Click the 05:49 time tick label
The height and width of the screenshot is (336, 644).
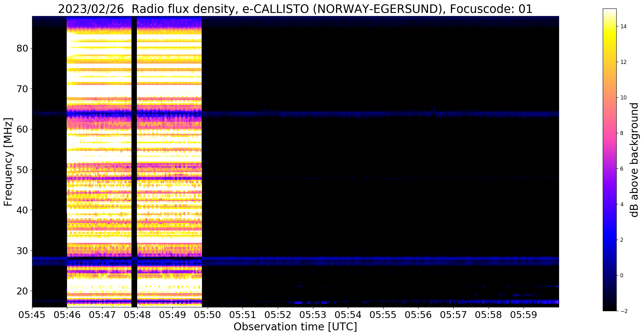172,315
